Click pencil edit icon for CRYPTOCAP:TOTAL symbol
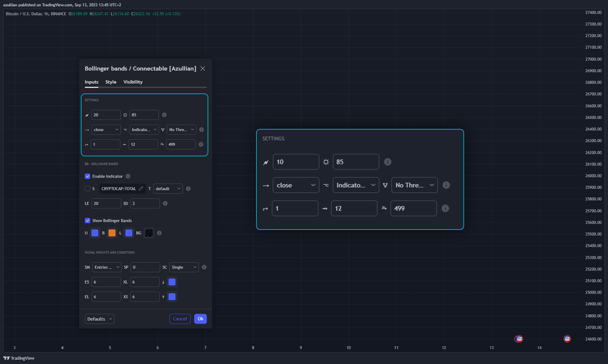 pyautogui.click(x=141, y=188)
